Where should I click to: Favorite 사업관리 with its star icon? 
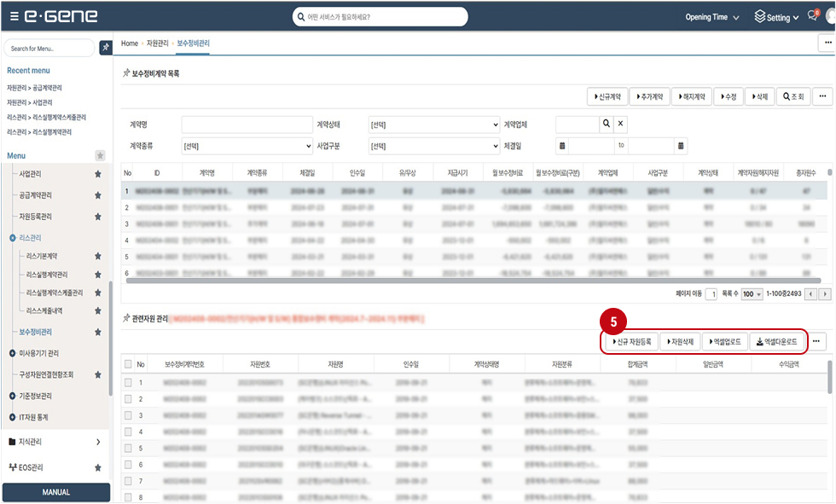pos(98,174)
